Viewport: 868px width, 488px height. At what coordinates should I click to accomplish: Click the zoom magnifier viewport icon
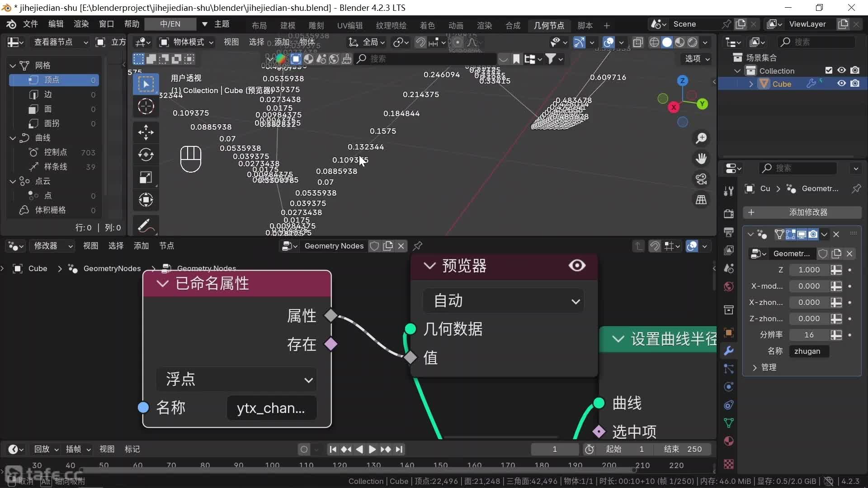[701, 138]
